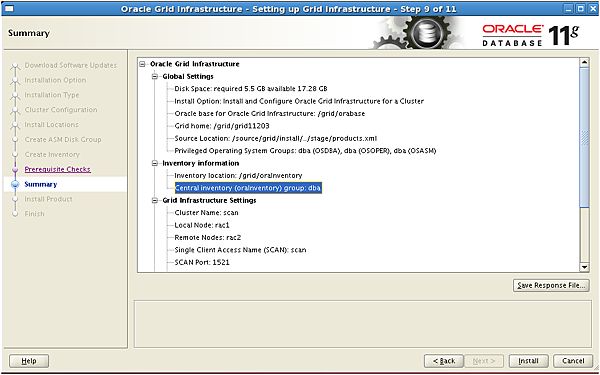The height and width of the screenshot is (375, 600).
Task: Click the summary tree scrollbar thumb
Action: click(x=584, y=138)
